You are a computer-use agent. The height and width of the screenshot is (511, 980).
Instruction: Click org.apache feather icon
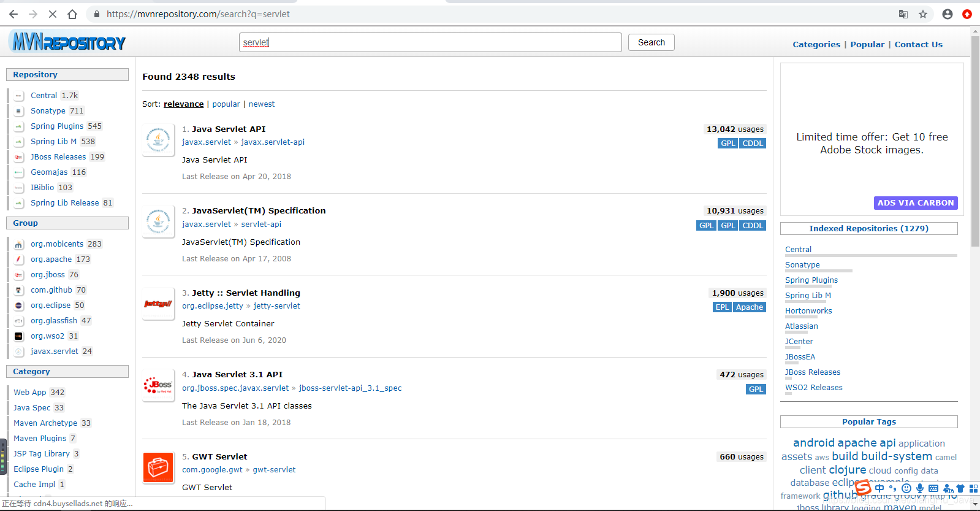pos(19,259)
